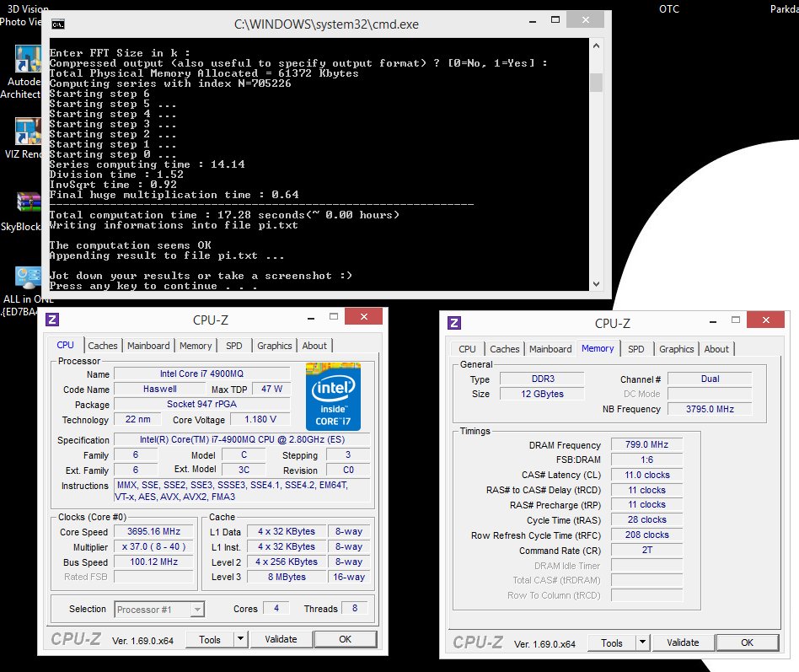This screenshot has width=799, height=672.
Task: Click Row Refresh Cycle Time 208 clocks
Action: pos(646,535)
